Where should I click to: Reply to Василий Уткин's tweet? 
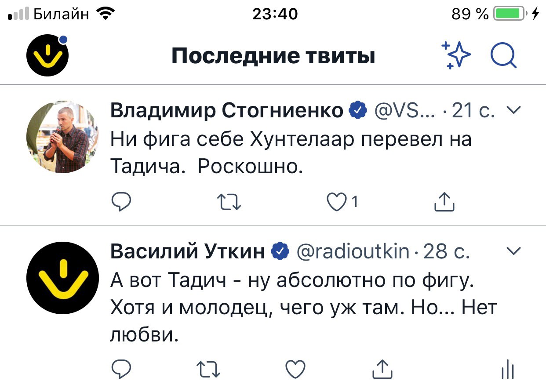121,369
